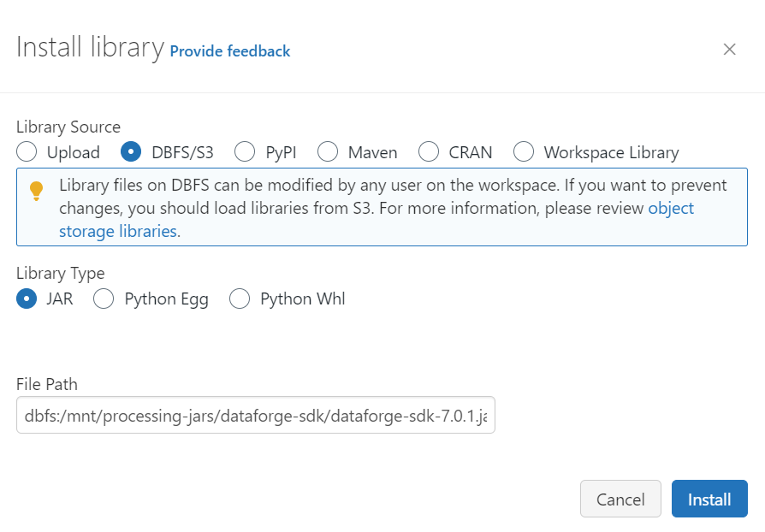Click the File Path label
The height and width of the screenshot is (532, 765).
47,384
